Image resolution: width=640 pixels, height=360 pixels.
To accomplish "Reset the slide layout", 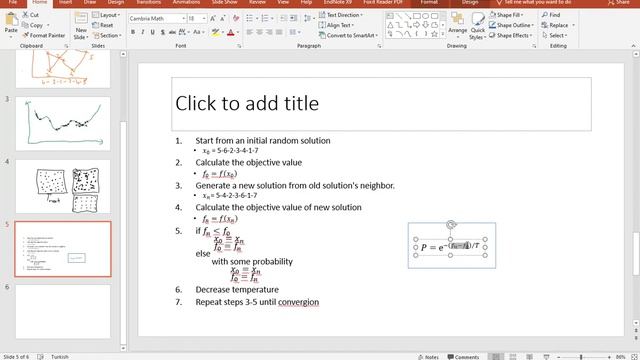I will (103, 25).
